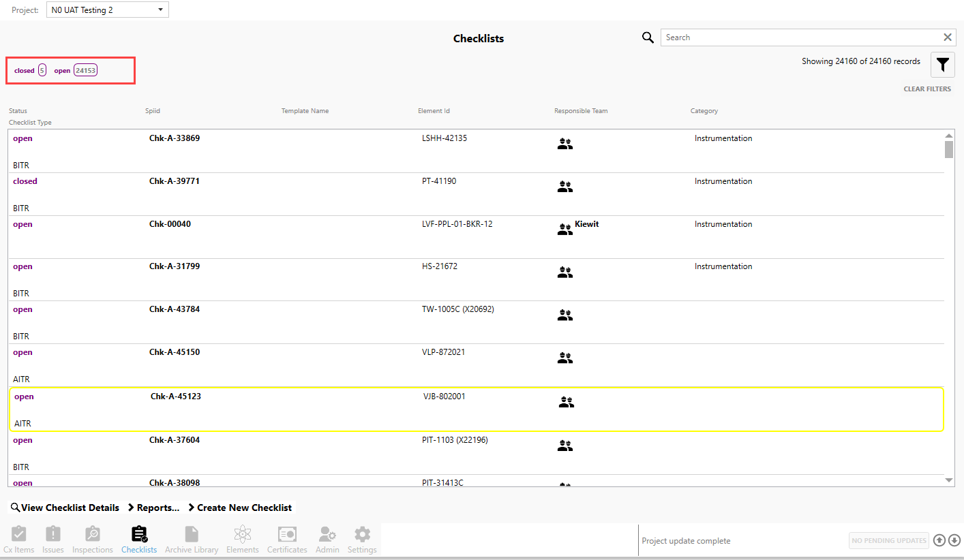Clear the search box with X
Image resolution: width=964 pixels, height=560 pixels.
pos(947,37)
